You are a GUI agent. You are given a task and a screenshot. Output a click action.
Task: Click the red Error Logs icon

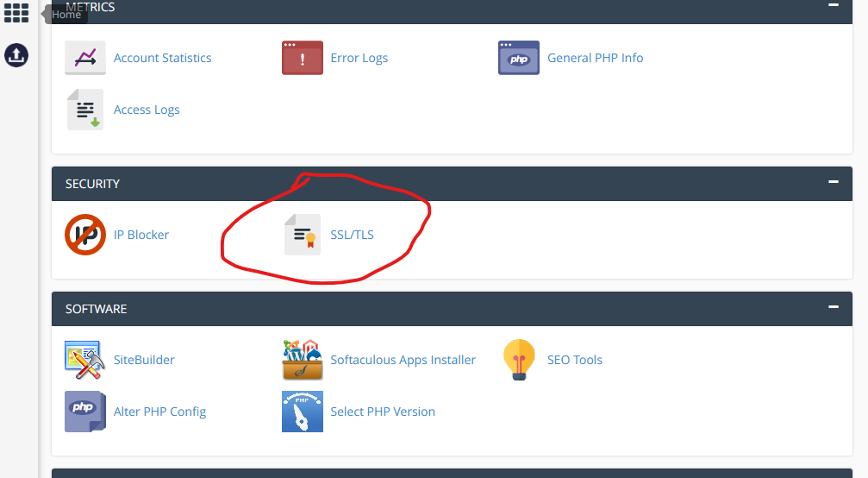[x=303, y=58]
